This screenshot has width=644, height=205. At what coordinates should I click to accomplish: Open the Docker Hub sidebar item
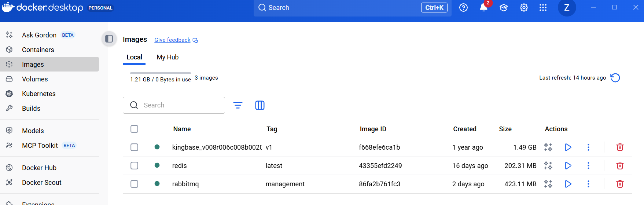(x=49, y=168)
